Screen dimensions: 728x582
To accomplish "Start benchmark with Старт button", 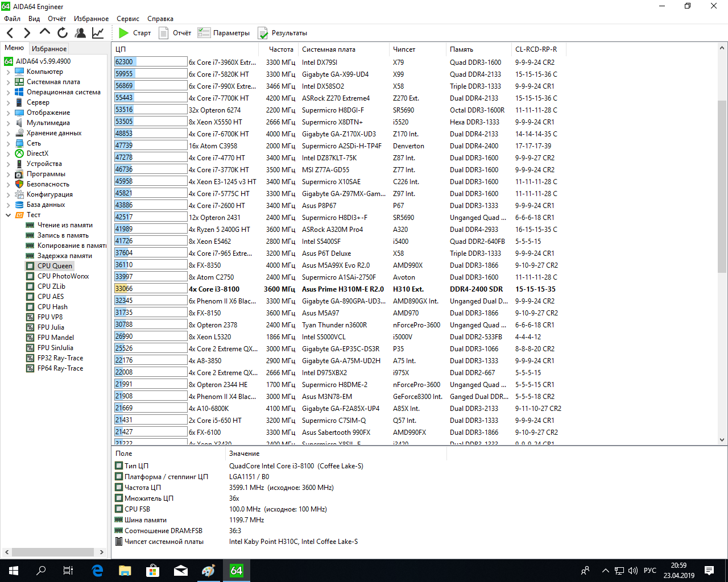I will pyautogui.click(x=135, y=33).
